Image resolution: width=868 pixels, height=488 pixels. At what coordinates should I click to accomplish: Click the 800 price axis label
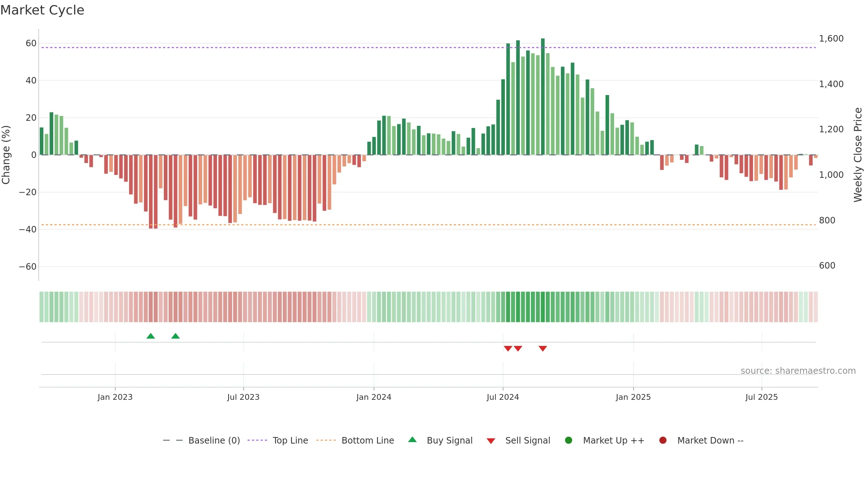pyautogui.click(x=827, y=220)
